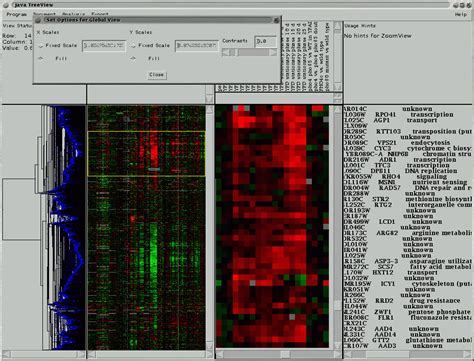Click the global view scroll-up arrow
Screen dimensions: 474x361
point(209,109)
